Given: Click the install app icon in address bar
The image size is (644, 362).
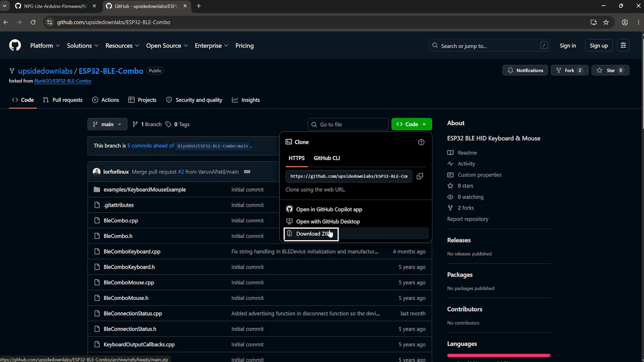Looking at the screenshot, I should click(594, 22).
